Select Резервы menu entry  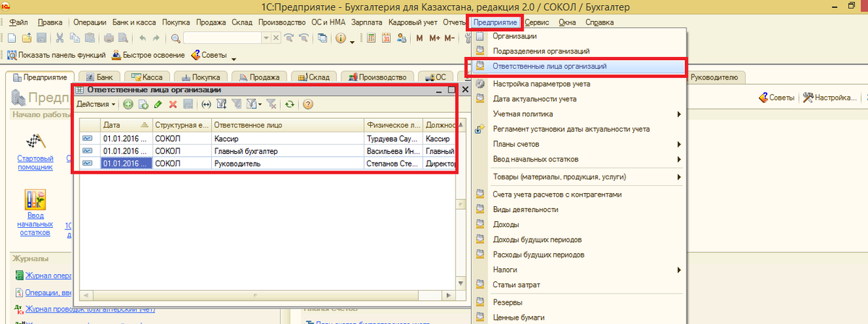point(578,302)
